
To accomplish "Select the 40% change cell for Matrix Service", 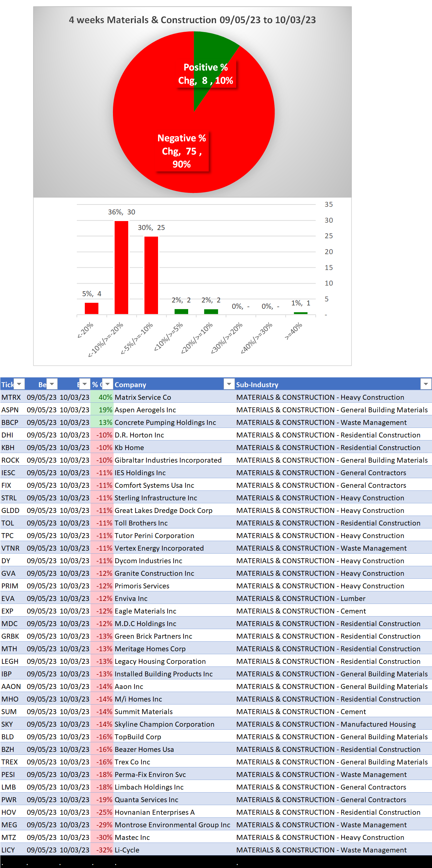I will pyautogui.click(x=102, y=397).
